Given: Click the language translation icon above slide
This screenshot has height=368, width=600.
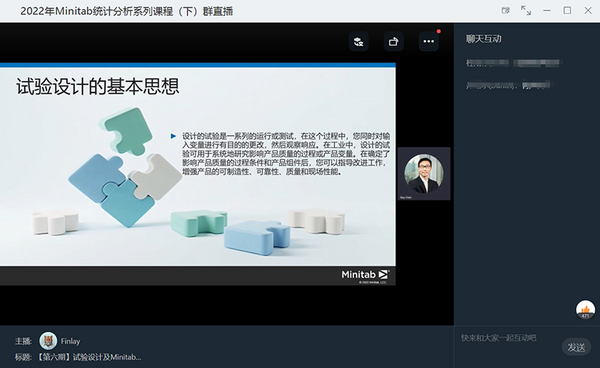Looking at the screenshot, I should [x=359, y=42].
